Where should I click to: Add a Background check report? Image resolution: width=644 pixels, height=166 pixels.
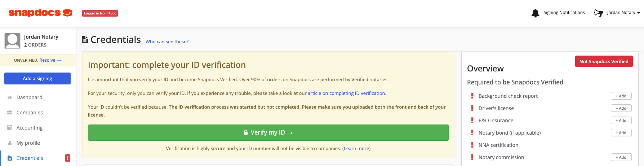[621, 96]
